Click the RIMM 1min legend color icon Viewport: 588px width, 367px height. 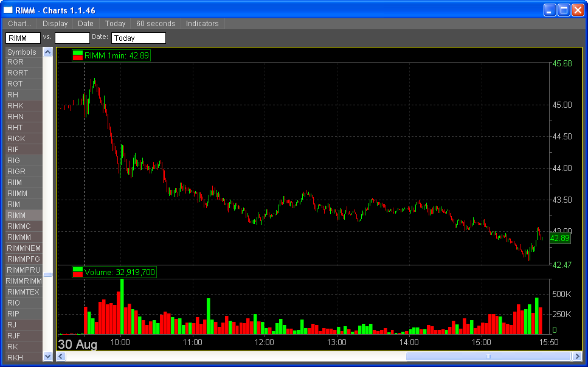click(x=78, y=55)
